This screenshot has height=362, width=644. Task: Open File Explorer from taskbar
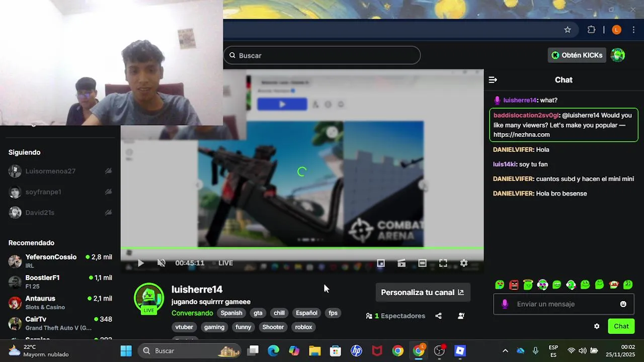pos(315,350)
